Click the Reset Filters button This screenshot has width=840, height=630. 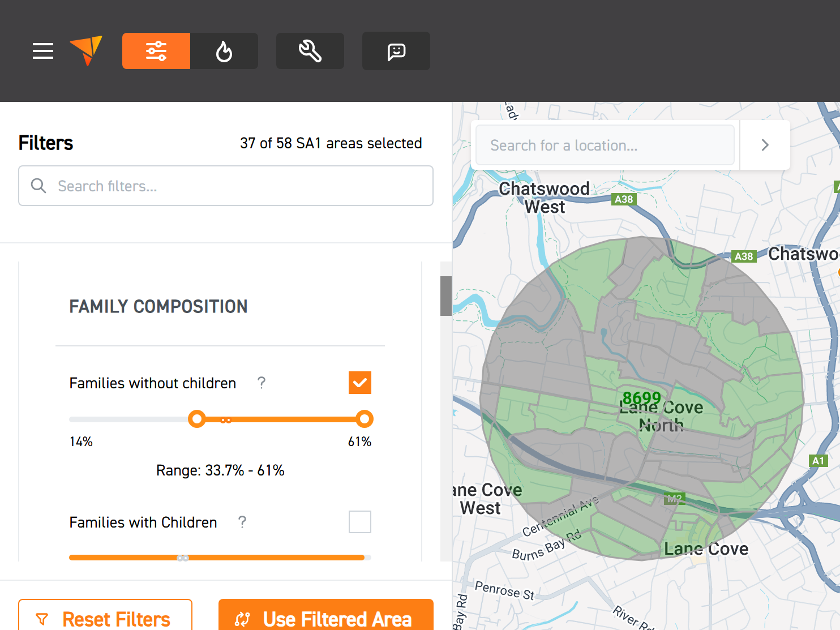tap(105, 618)
